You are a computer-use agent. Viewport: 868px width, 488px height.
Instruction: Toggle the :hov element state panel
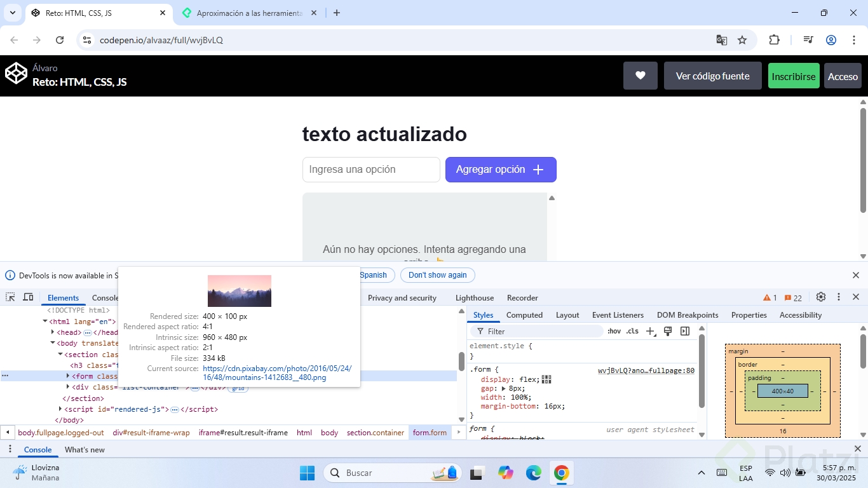(614, 331)
